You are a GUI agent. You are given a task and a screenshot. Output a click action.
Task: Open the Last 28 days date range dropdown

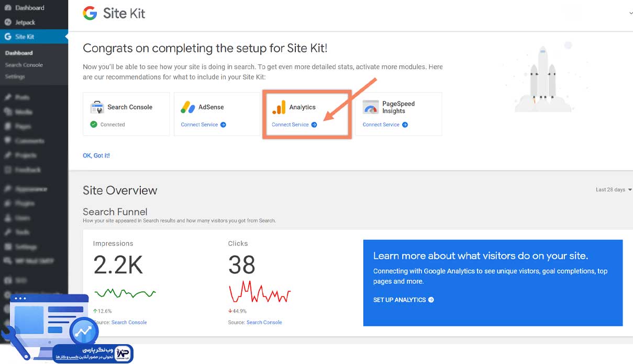pos(613,189)
